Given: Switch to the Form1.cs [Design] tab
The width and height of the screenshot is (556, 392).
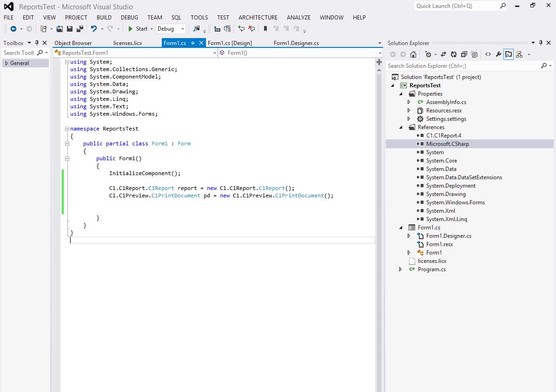Looking at the screenshot, I should (230, 43).
